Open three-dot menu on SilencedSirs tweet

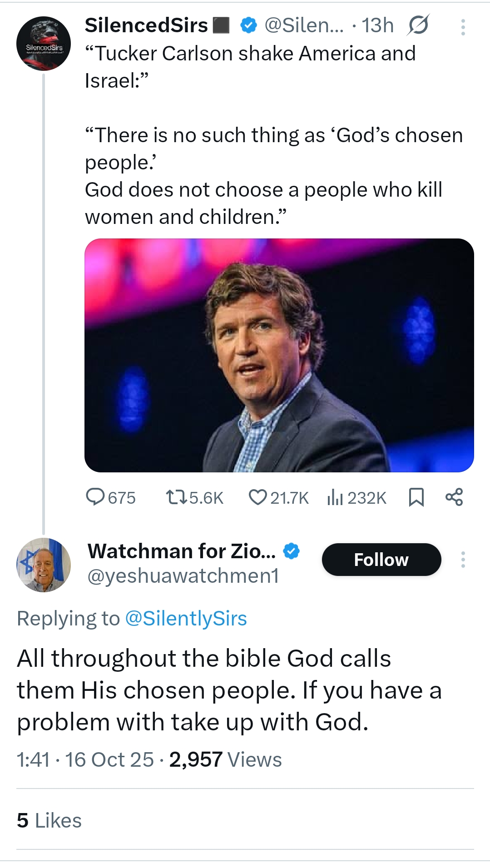tap(463, 27)
